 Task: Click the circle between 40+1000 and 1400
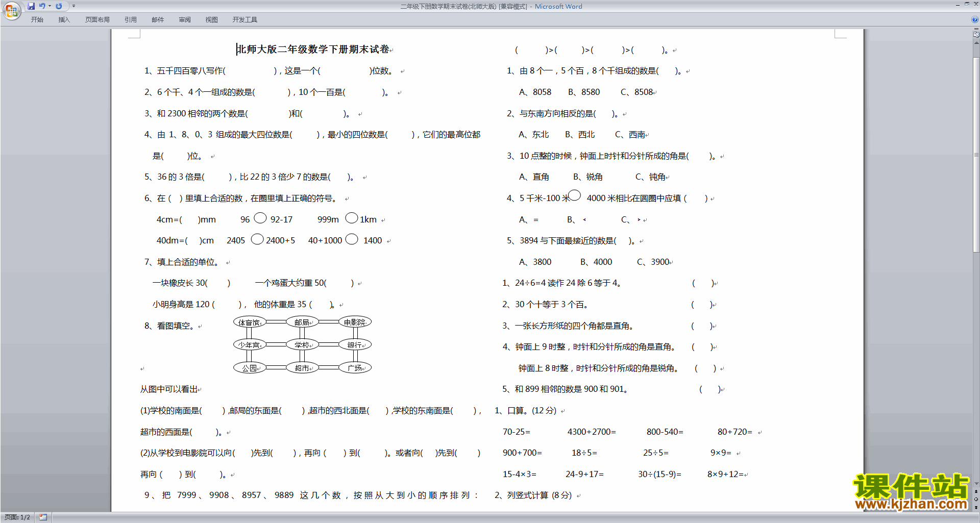pyautogui.click(x=352, y=239)
